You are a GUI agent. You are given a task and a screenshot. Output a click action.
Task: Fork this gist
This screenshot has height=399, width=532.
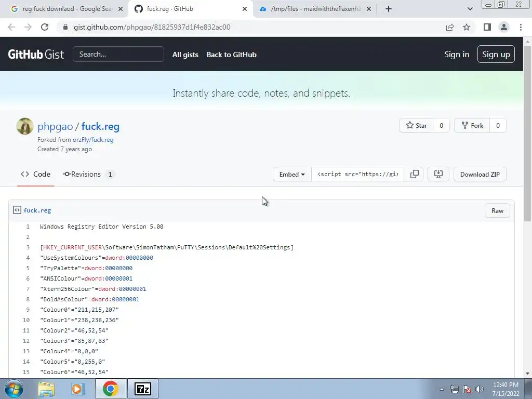(x=472, y=126)
